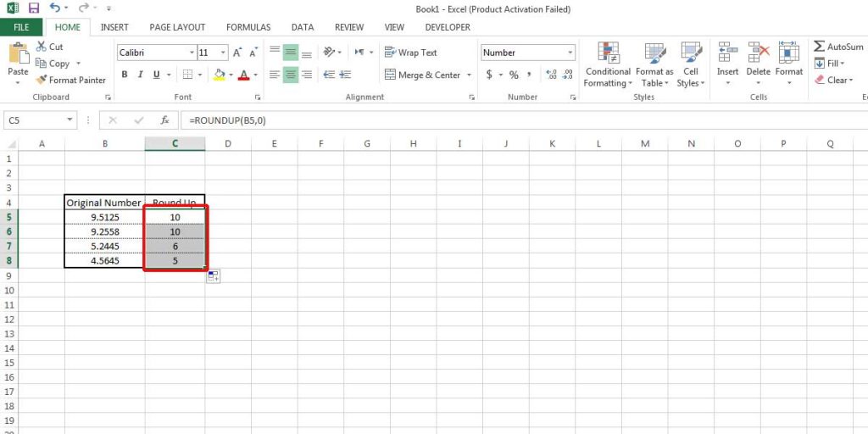This screenshot has height=434, width=868.
Task: Increase font size with the large A icon
Action: pos(237,53)
